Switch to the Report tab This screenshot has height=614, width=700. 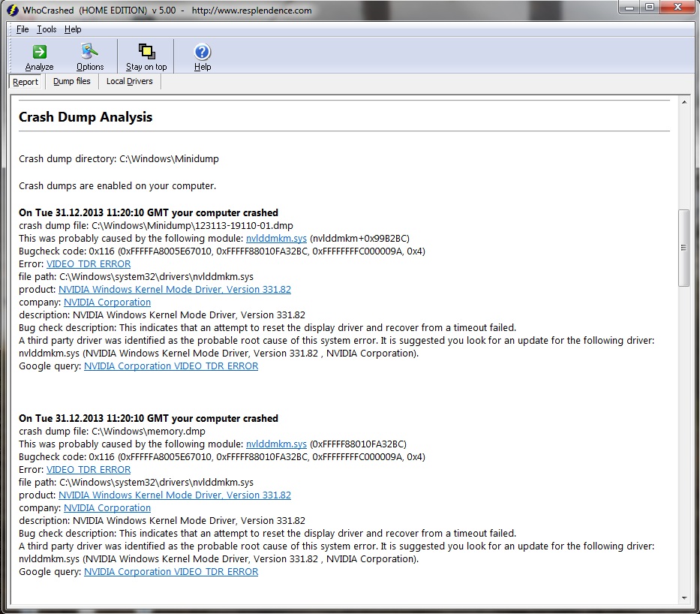click(x=26, y=82)
